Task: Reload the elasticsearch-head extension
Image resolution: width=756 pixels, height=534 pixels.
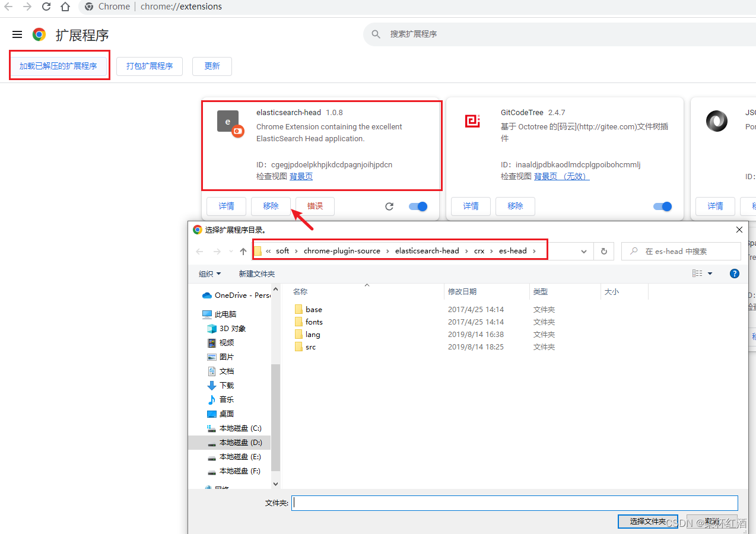Action: (389, 206)
